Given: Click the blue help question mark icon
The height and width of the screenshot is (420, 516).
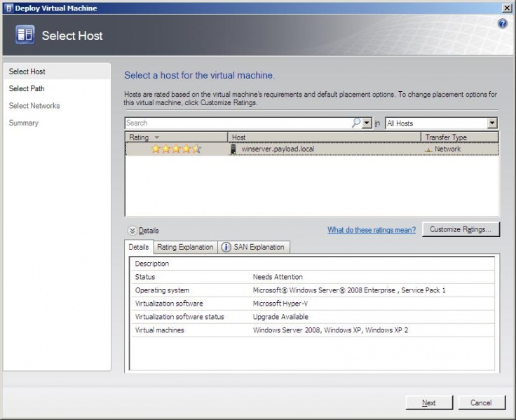Looking at the screenshot, I should pyautogui.click(x=502, y=24).
